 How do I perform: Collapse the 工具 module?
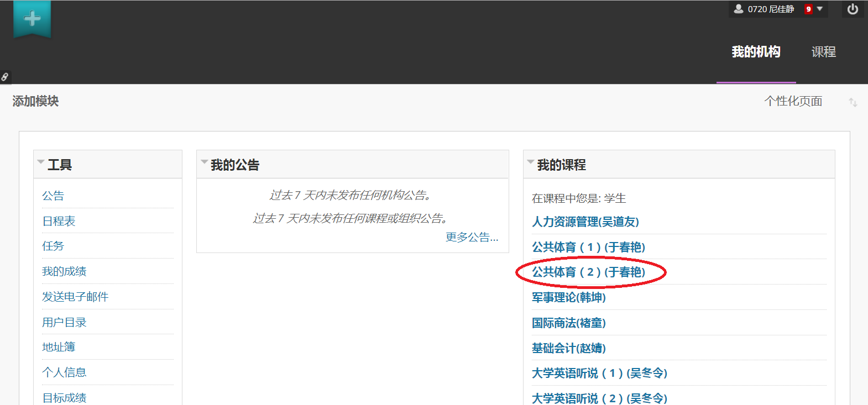tap(41, 162)
